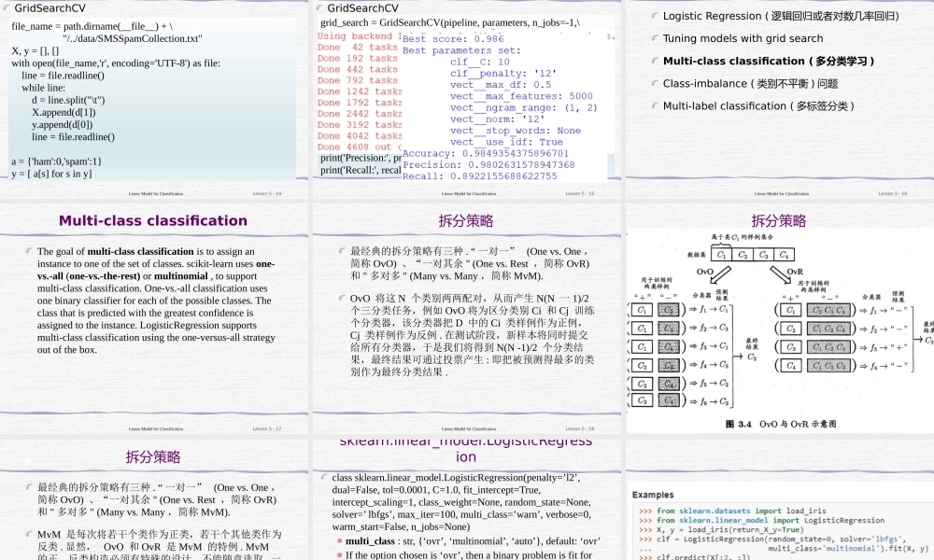934x560 pixels.
Task: Click the caption '图 3.4 OvO 与 OvR 示意图'
Action: pyautogui.click(x=781, y=425)
